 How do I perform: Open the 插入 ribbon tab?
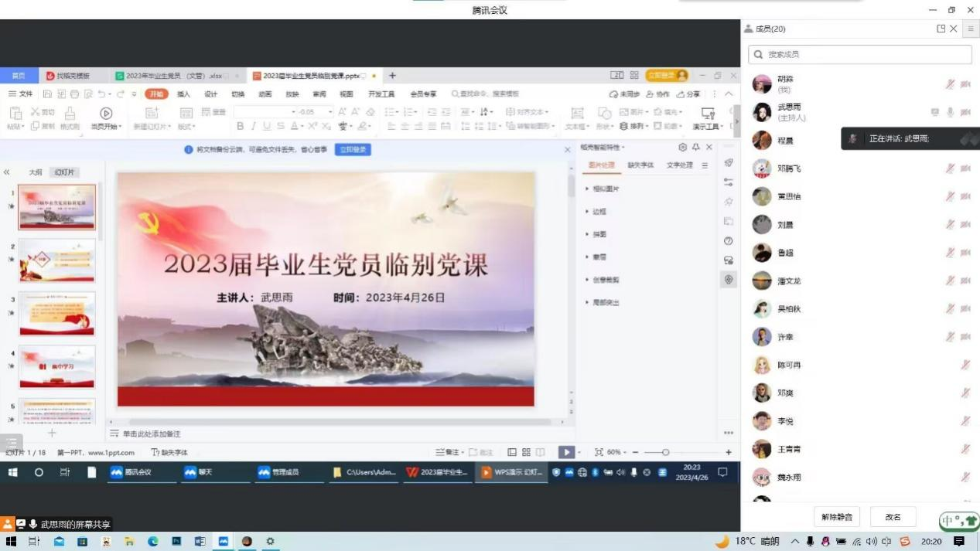(183, 94)
